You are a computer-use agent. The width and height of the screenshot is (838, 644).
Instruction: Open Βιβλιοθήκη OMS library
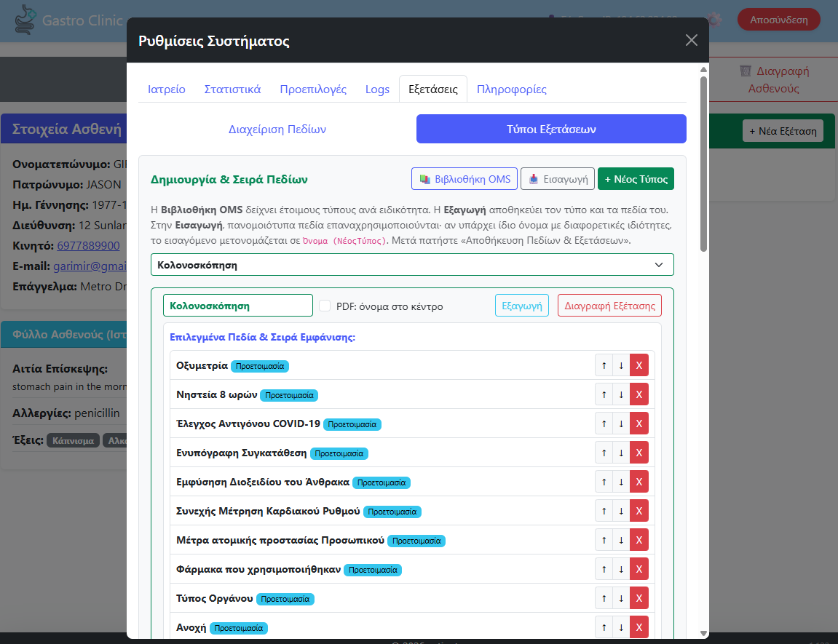tap(465, 179)
